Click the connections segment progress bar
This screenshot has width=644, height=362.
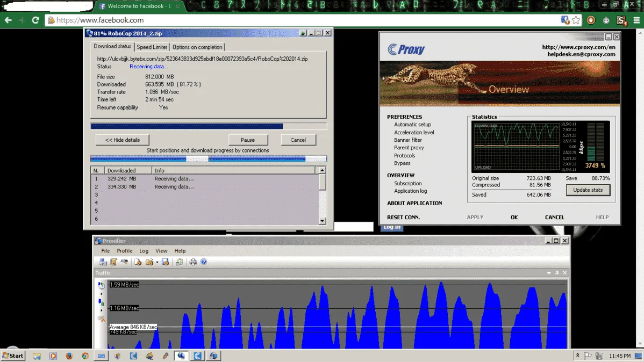(209, 159)
